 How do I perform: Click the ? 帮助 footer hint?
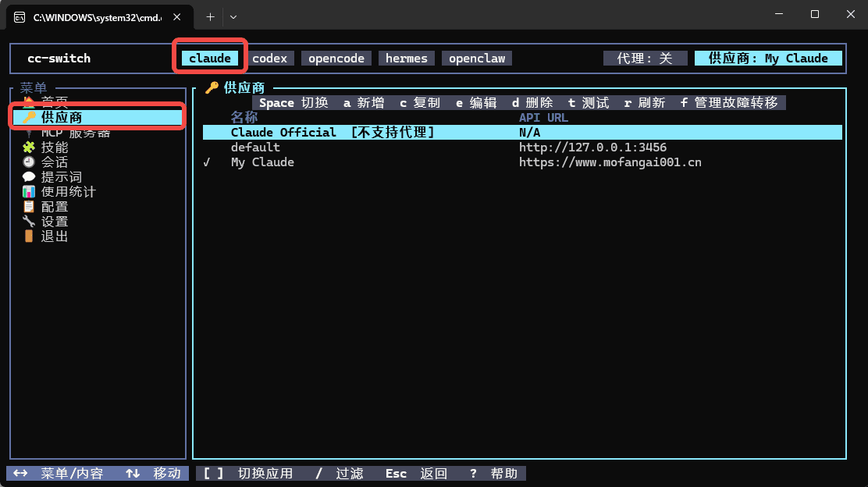494,473
